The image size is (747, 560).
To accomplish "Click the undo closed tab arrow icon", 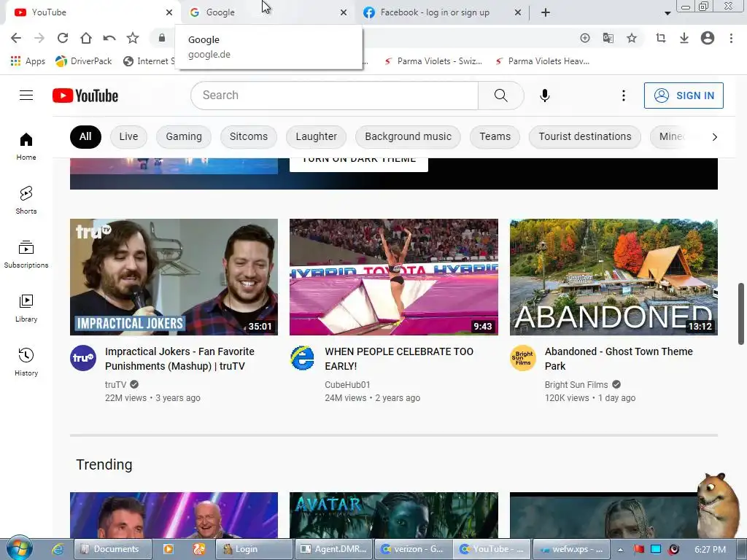I will 109,38.
